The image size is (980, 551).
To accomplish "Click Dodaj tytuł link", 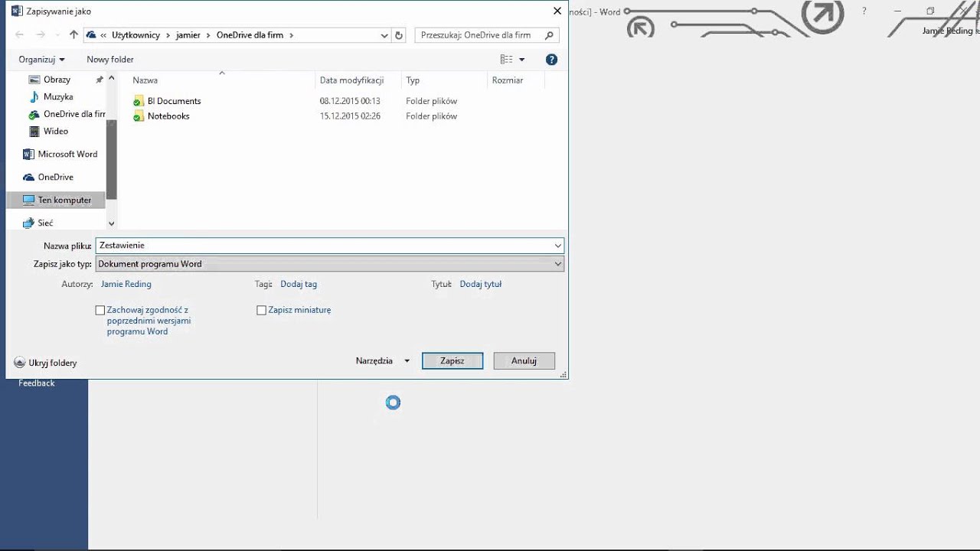I will pyautogui.click(x=481, y=284).
